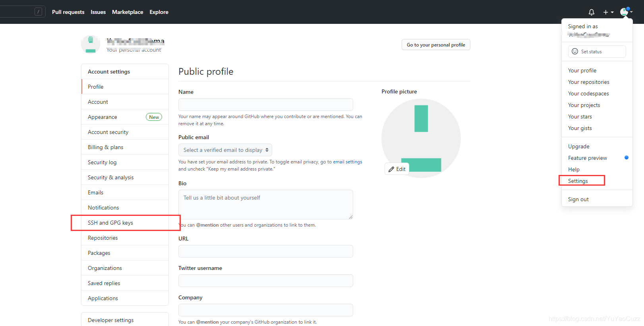Open Applications settings

[x=125, y=298]
